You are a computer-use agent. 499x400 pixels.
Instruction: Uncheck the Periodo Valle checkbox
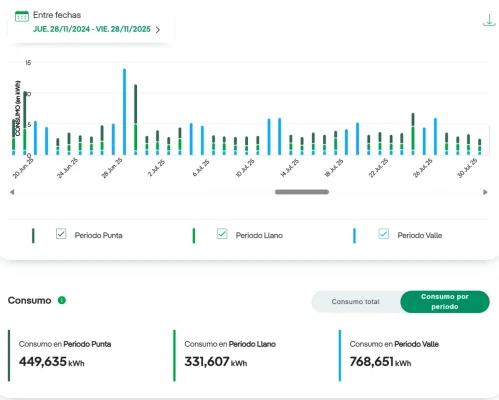384,234
